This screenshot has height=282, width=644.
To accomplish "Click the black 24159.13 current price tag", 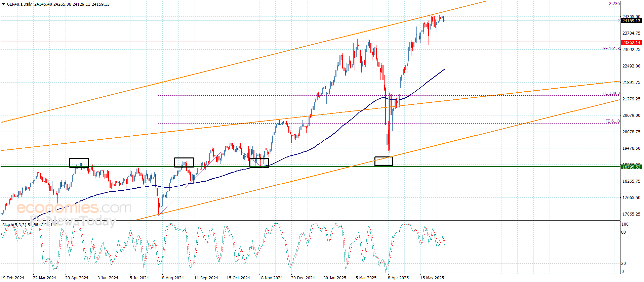I will [631, 21].
